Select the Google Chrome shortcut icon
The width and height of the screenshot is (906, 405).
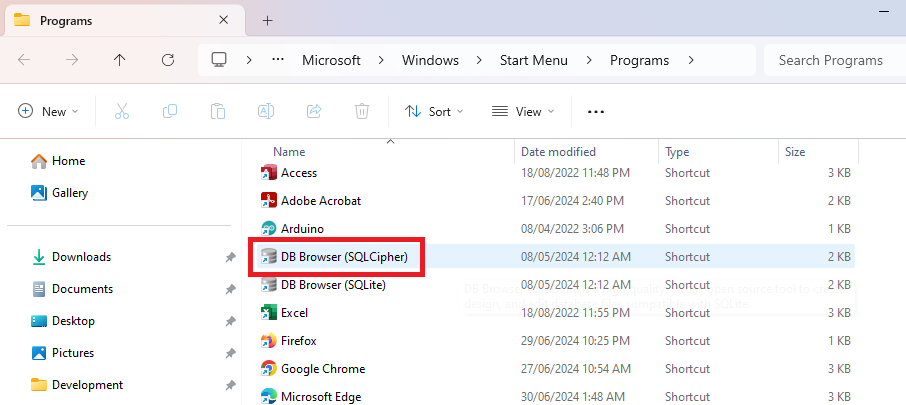[268, 369]
